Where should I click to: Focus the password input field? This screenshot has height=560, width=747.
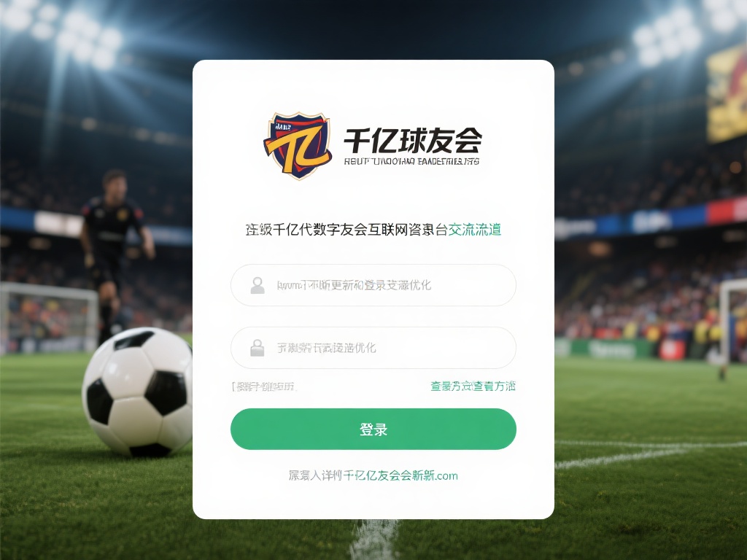pyautogui.click(x=373, y=348)
